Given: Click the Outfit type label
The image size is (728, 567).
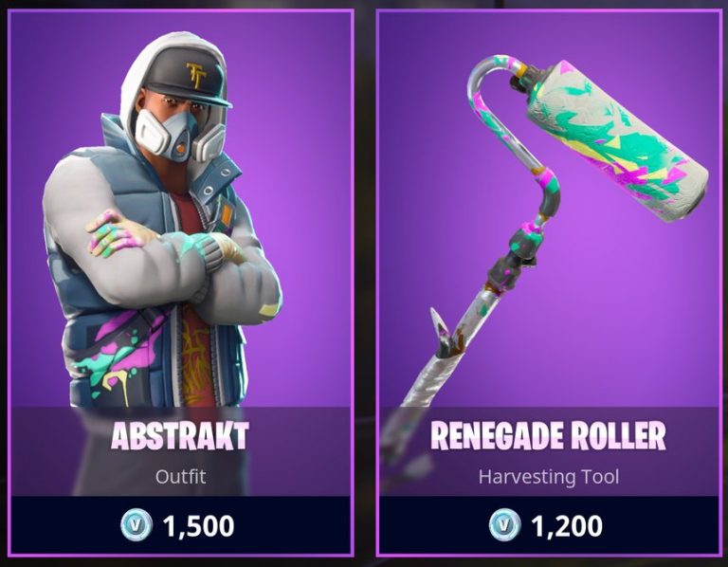Looking at the screenshot, I should (x=181, y=476).
